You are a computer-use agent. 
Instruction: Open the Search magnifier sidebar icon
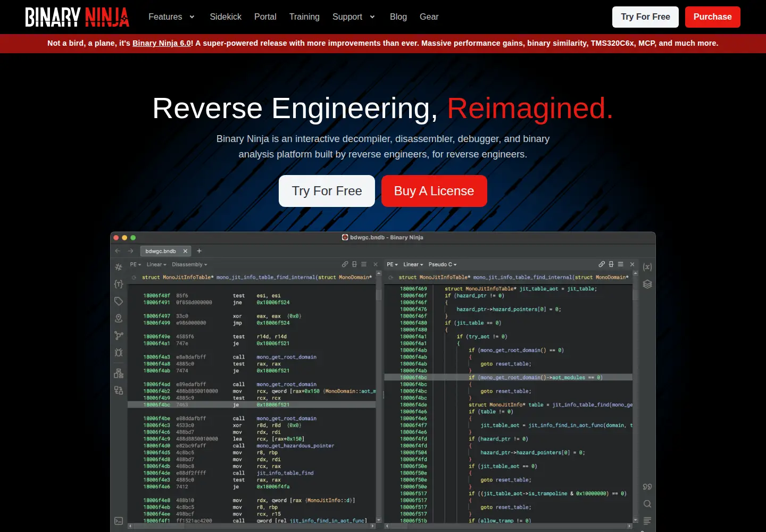pyautogui.click(x=647, y=504)
